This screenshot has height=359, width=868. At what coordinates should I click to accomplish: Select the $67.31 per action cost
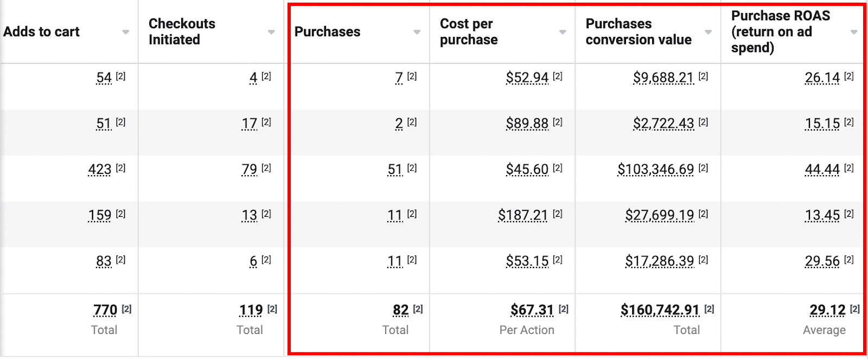532,310
